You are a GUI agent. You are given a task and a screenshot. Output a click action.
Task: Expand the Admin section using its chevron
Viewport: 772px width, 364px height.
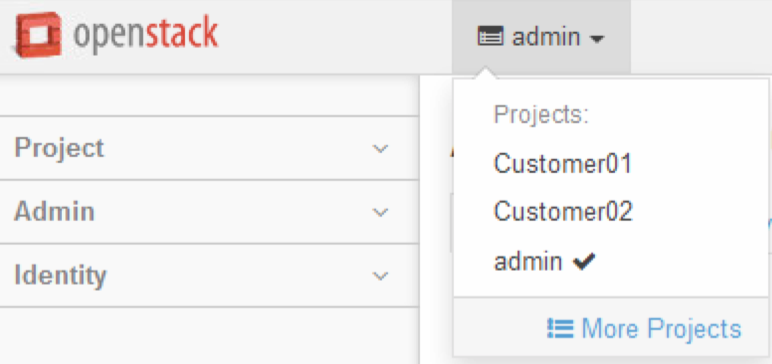click(x=380, y=212)
